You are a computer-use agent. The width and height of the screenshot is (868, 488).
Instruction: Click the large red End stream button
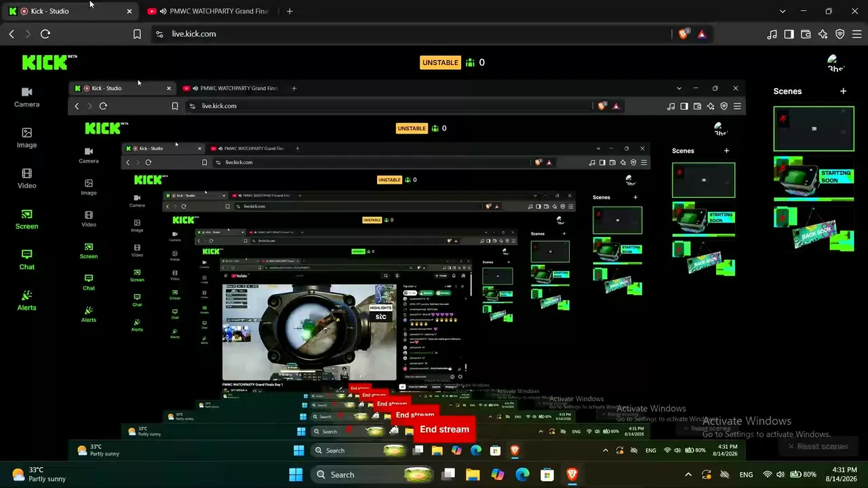tap(444, 429)
